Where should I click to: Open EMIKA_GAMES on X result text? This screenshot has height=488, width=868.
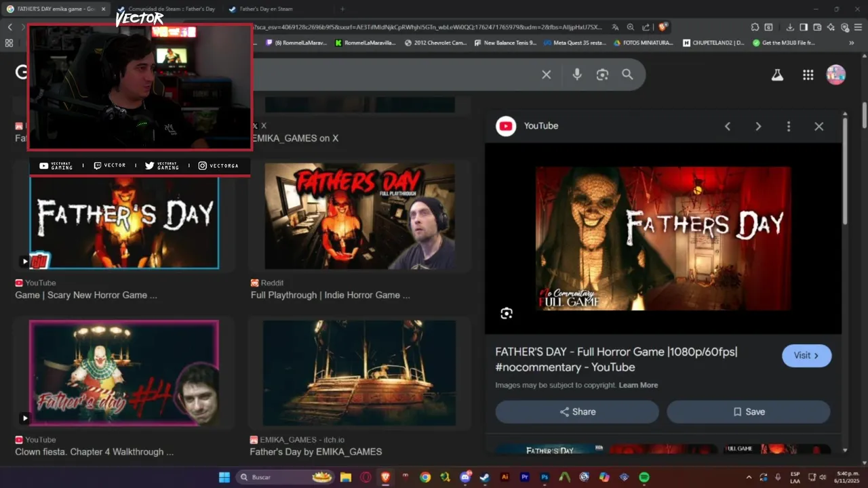tap(294, 138)
